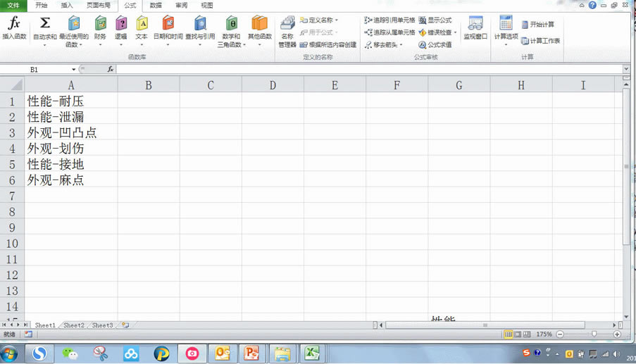Toggle Show Formulas (显示公式)
The width and height of the screenshot is (636, 364).
pos(435,20)
